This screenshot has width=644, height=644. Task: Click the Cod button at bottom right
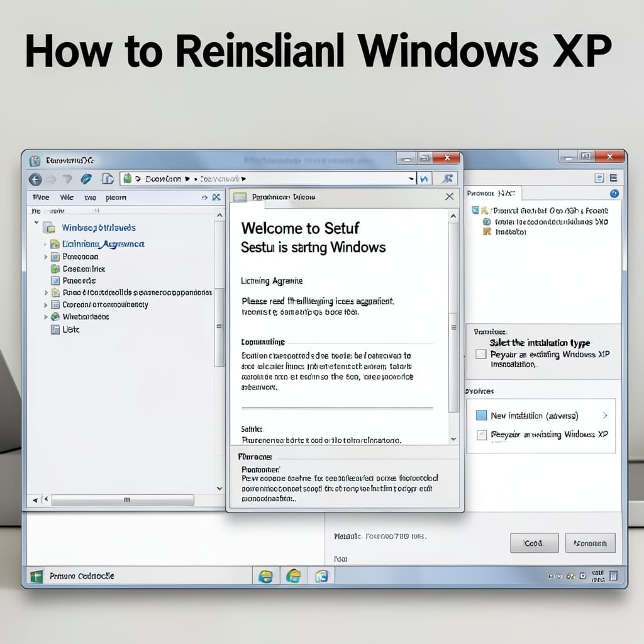pos(534,543)
